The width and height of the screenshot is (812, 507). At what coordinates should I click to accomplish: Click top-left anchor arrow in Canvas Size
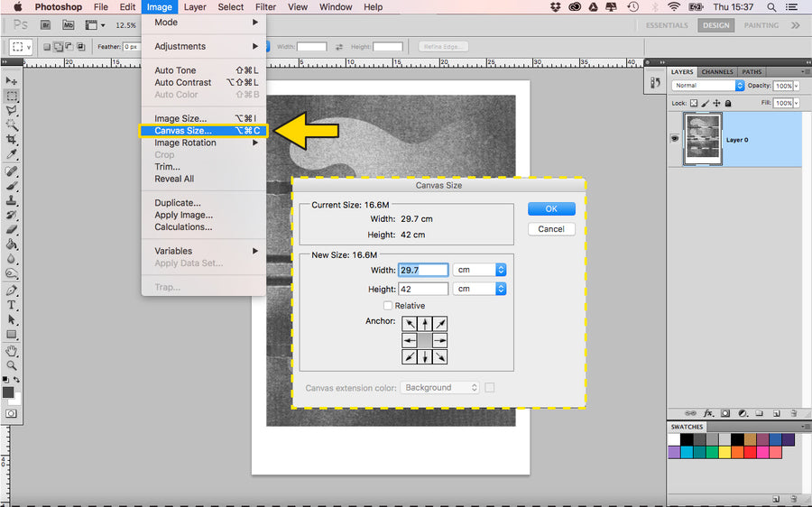[x=410, y=324]
